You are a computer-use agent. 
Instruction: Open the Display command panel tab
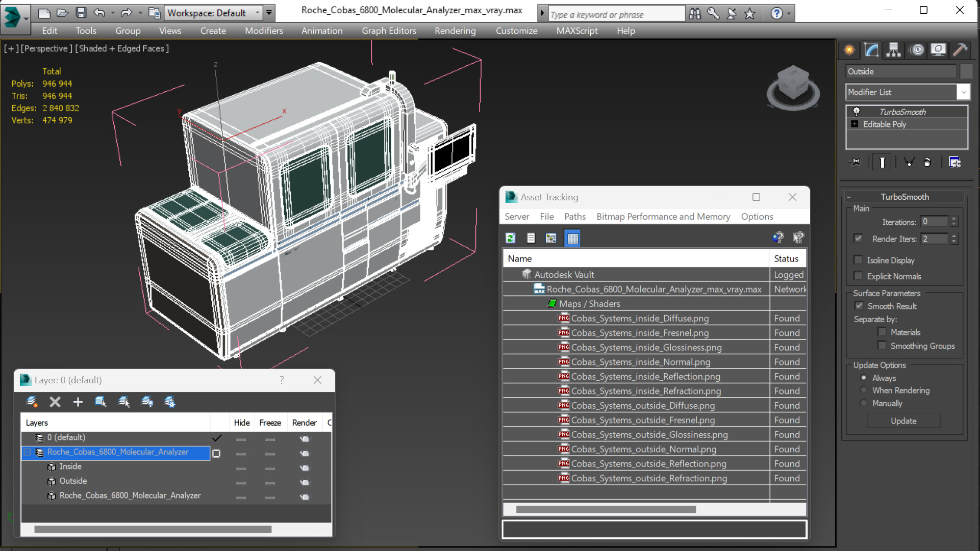tap(938, 50)
